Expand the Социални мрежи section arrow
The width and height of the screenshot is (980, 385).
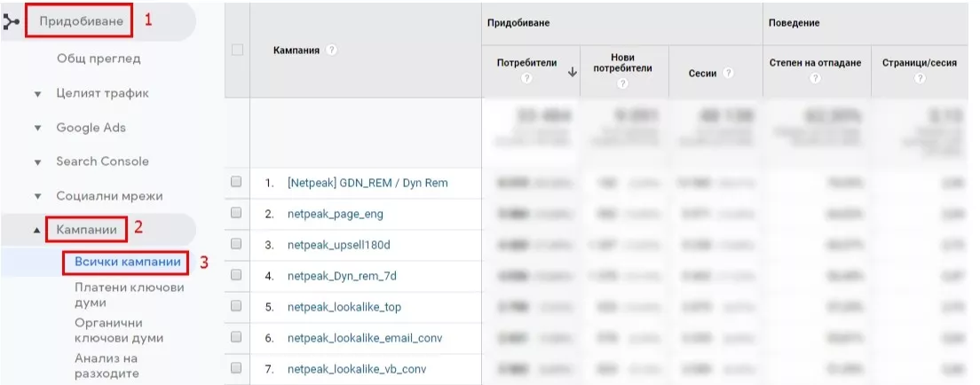[37, 197]
